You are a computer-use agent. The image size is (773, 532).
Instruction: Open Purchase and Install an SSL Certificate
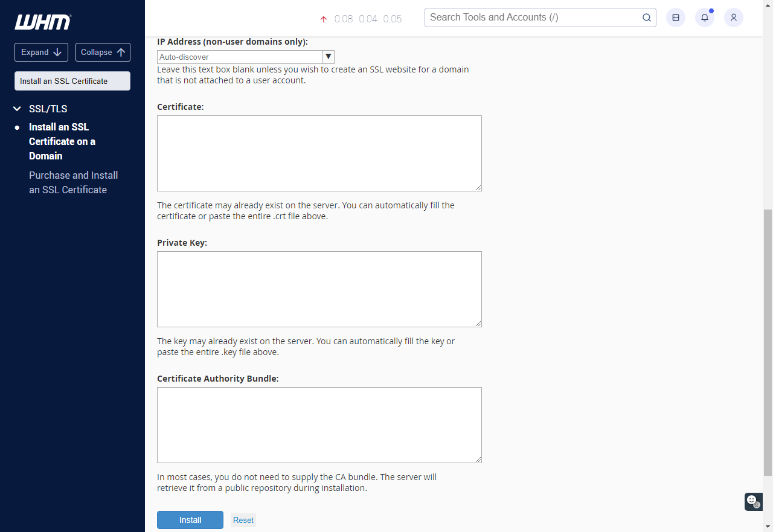point(73,182)
